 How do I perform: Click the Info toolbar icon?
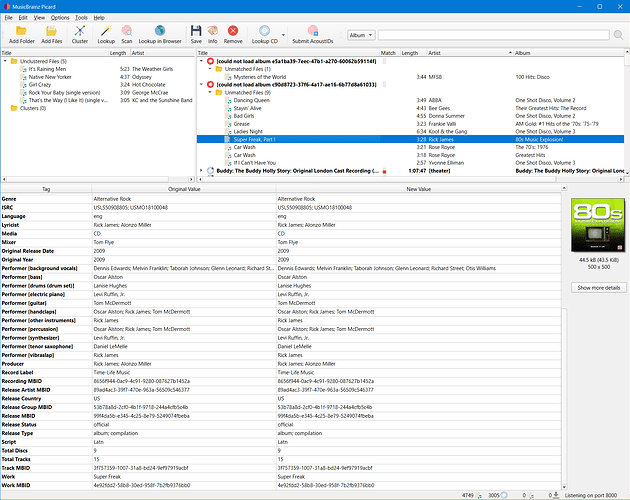[x=213, y=31]
